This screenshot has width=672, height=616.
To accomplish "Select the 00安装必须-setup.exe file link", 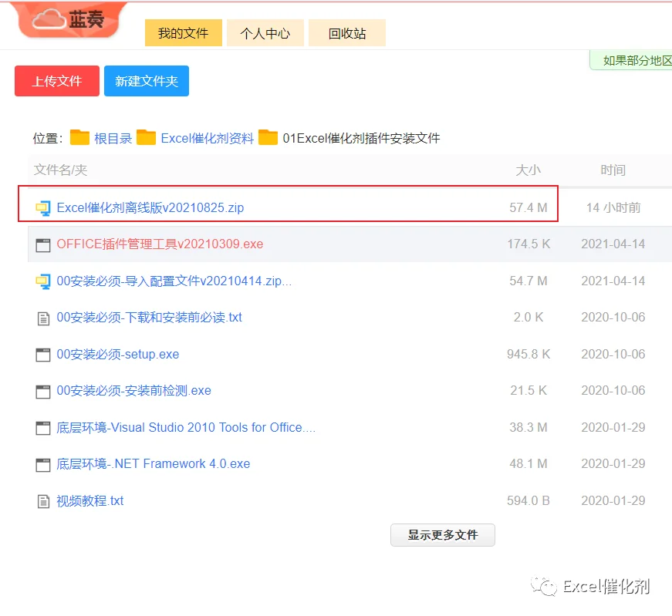I will [118, 355].
